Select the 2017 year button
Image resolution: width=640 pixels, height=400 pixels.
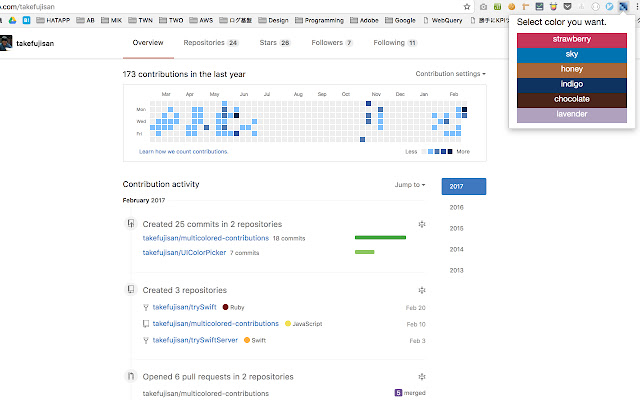pyautogui.click(x=464, y=187)
